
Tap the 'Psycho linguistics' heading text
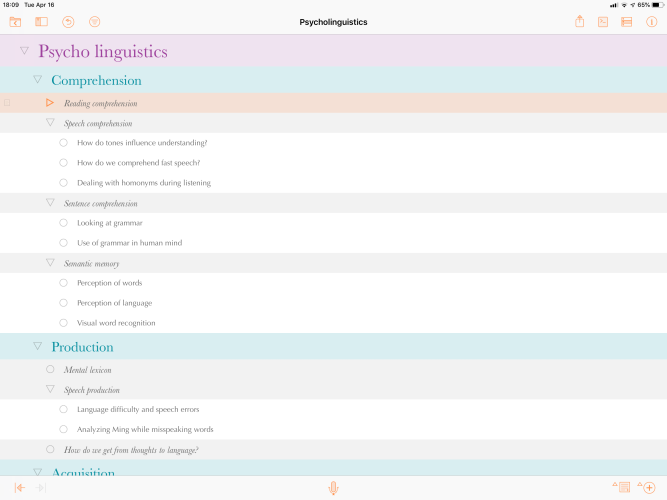[103, 51]
